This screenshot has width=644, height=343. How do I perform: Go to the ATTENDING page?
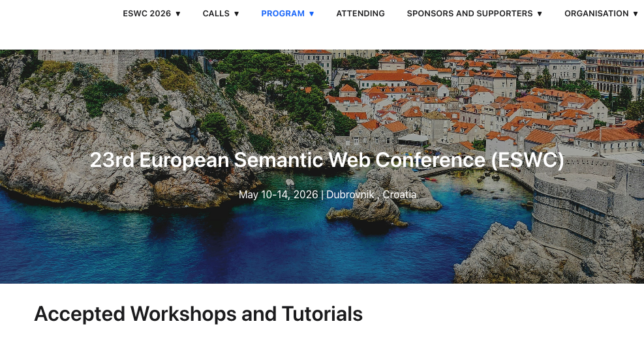click(360, 14)
